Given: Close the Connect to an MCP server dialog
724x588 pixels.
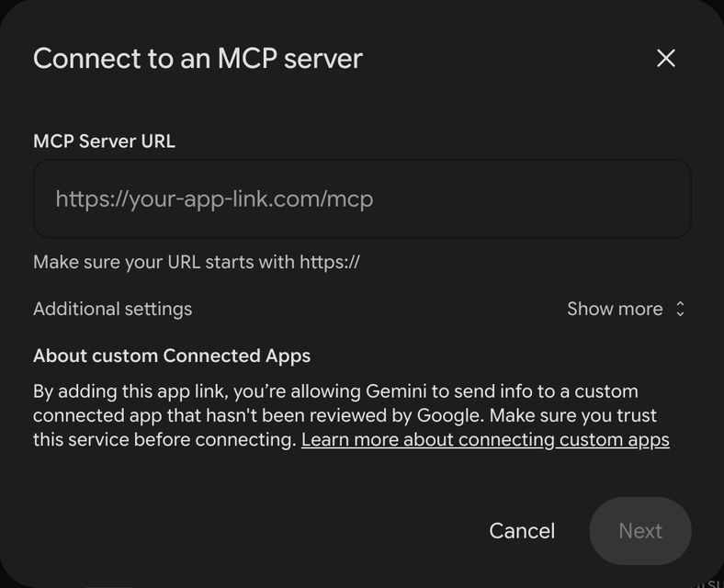Looking at the screenshot, I should point(666,59).
